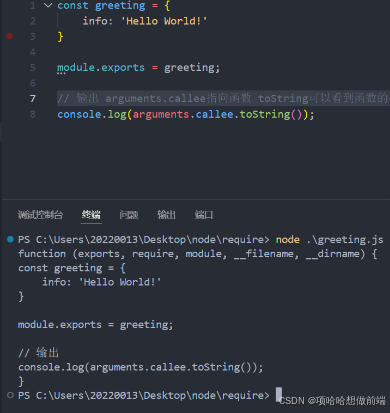The image size is (390, 413).
Task: Click 'module.exports = greeting;' in terminal output
Action: [x=96, y=325]
